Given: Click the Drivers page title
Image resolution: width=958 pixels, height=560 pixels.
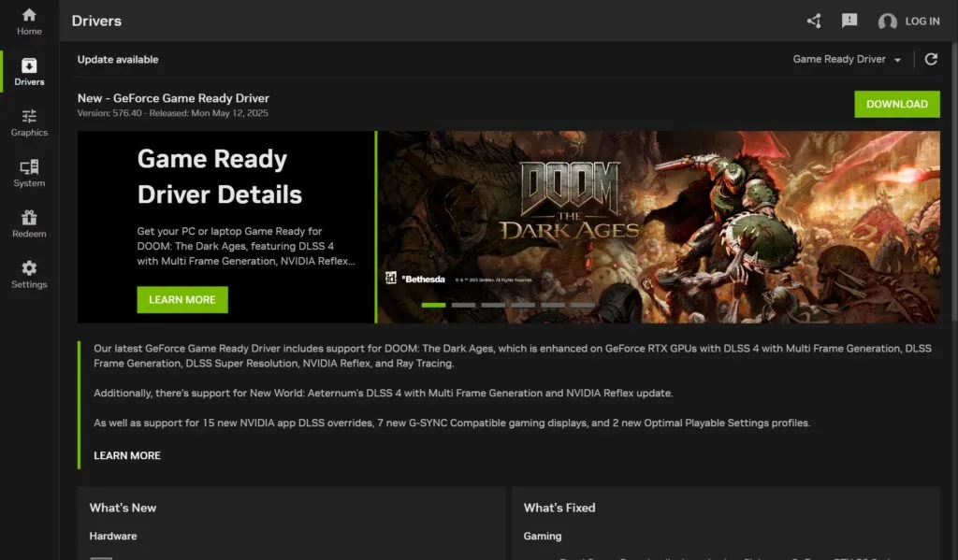Looking at the screenshot, I should (96, 21).
